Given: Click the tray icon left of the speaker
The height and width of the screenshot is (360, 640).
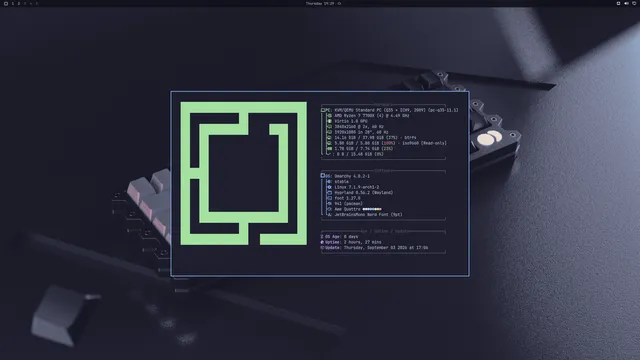Looking at the screenshot, I should (x=618, y=3).
